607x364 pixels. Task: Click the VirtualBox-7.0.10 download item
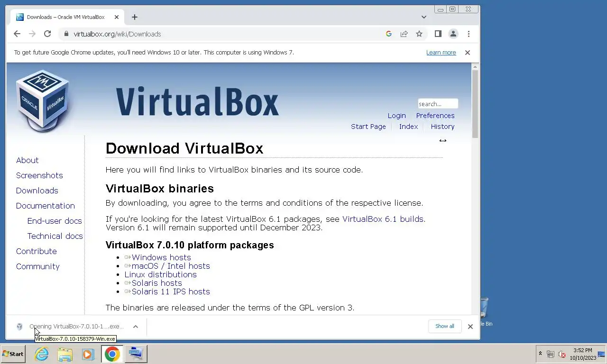(76, 326)
